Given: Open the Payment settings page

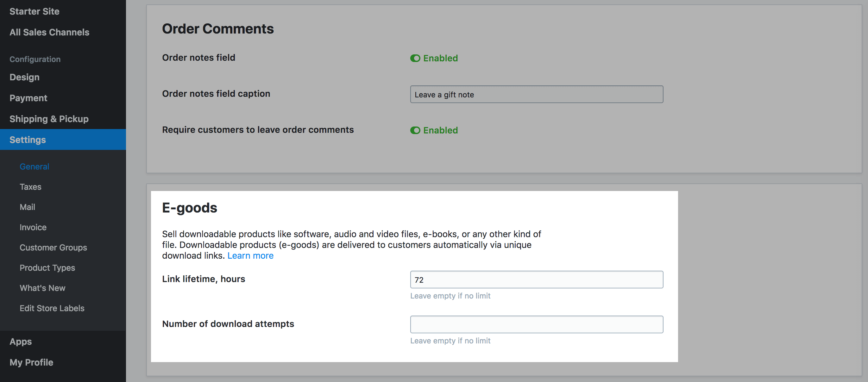Looking at the screenshot, I should click(x=28, y=98).
